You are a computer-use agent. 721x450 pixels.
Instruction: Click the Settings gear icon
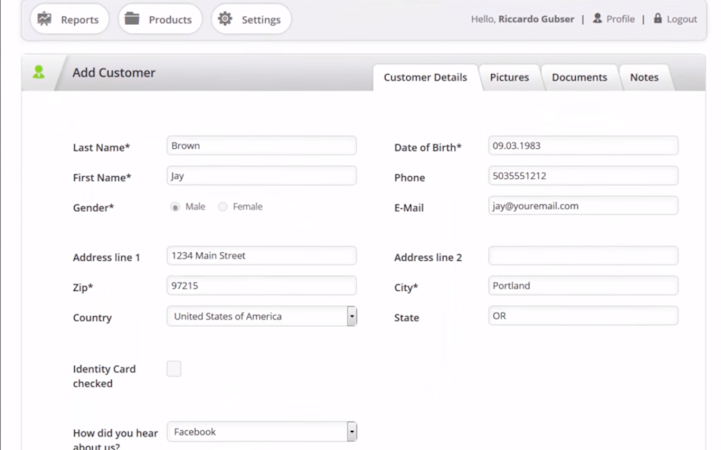[x=225, y=19]
